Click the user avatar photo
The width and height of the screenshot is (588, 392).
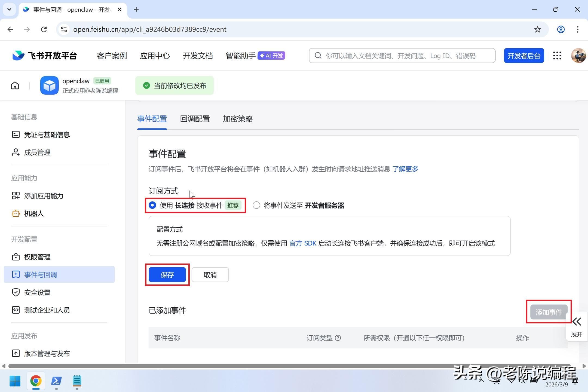click(x=578, y=56)
